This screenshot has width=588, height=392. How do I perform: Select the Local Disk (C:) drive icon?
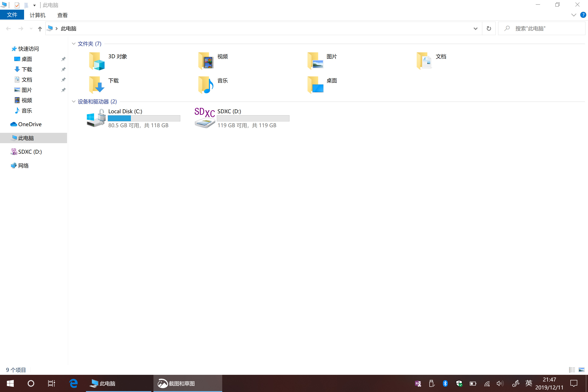[96, 118]
